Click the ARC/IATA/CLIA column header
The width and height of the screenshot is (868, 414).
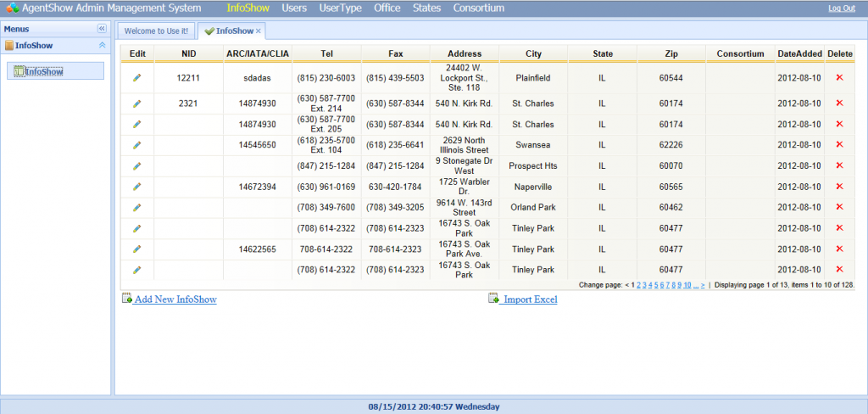(258, 53)
